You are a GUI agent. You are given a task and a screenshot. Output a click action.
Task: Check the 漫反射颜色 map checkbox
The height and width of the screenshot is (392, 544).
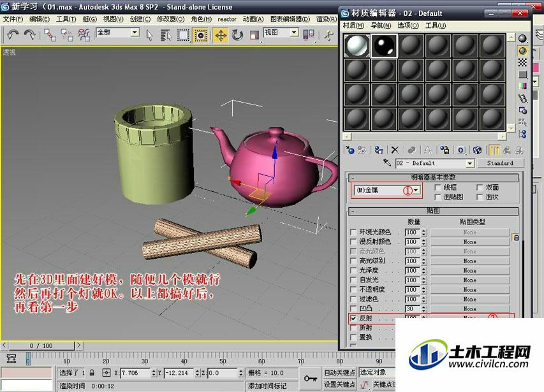click(x=353, y=242)
